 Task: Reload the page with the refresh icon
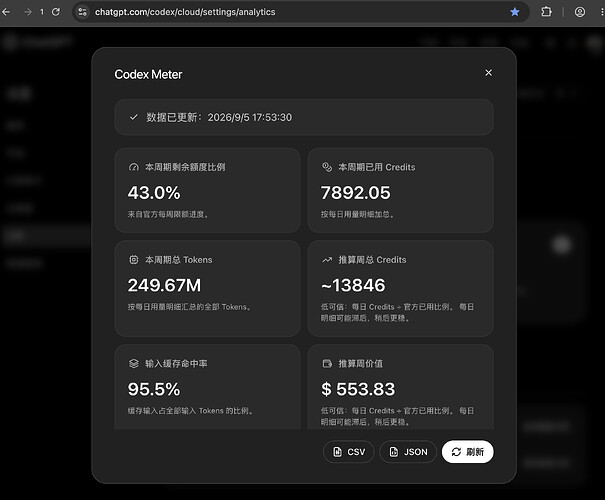click(x=56, y=12)
